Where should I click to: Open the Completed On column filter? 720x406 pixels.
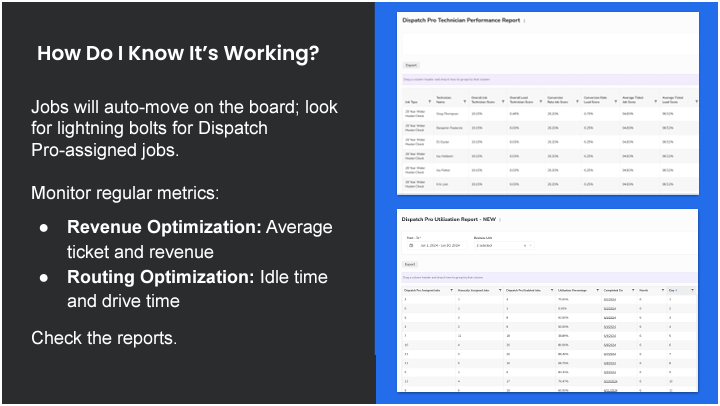[x=633, y=290]
